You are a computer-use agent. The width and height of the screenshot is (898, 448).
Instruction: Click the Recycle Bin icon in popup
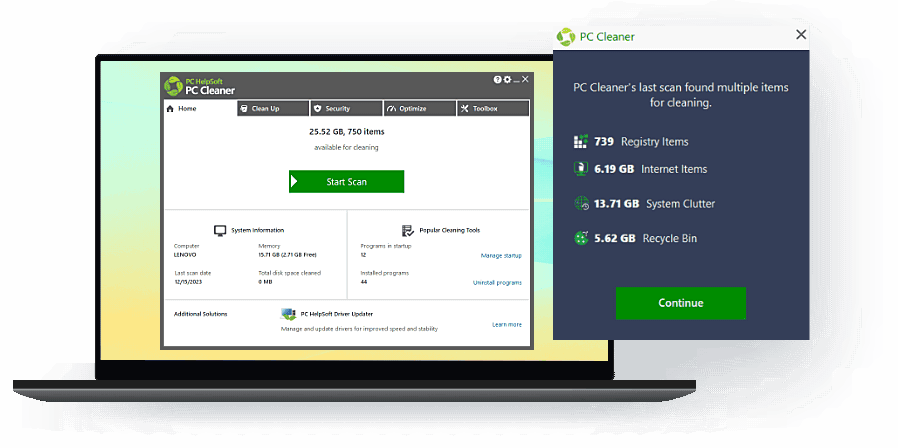pos(581,238)
